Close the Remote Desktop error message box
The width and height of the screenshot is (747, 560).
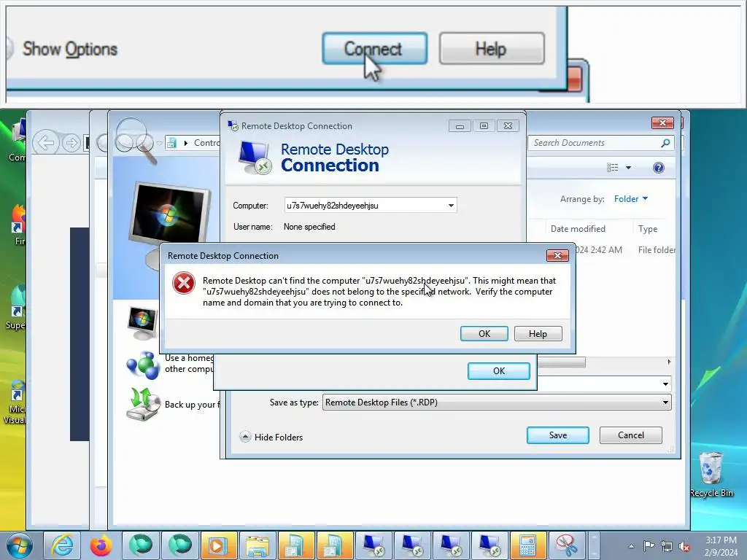(557, 256)
